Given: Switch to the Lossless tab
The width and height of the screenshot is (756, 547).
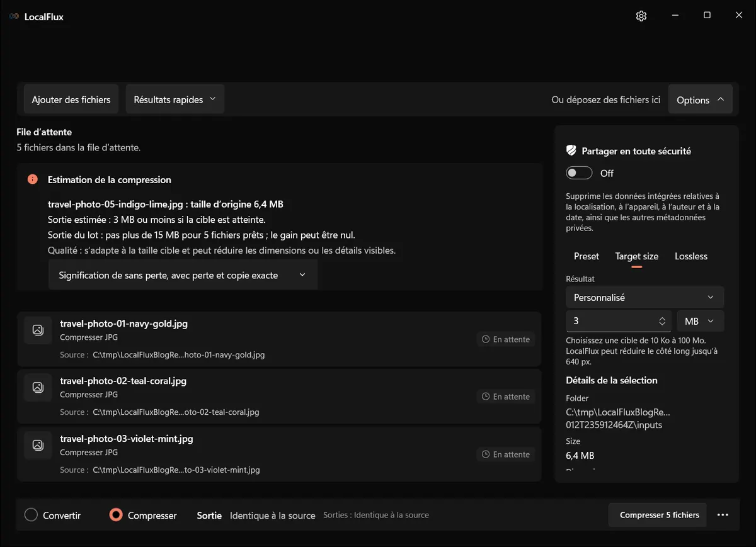Looking at the screenshot, I should coord(691,256).
